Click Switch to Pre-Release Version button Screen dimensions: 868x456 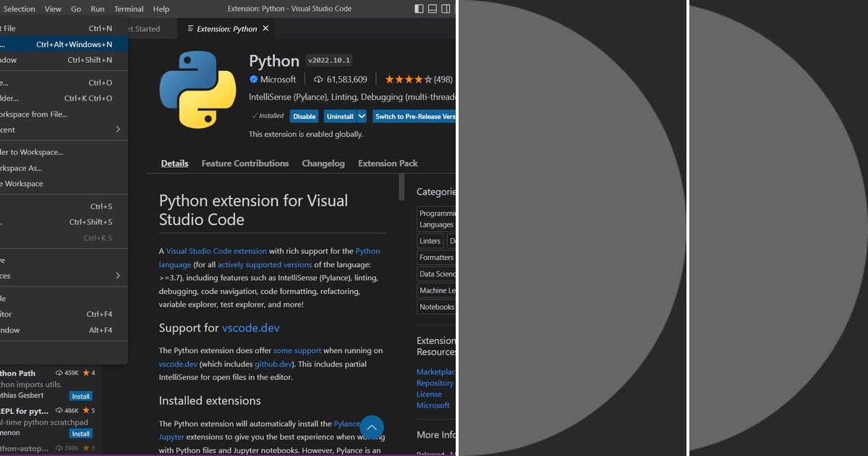pos(413,116)
